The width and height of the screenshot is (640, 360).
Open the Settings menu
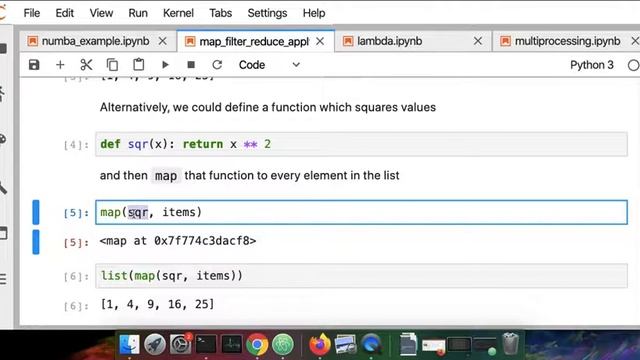pos(267,13)
